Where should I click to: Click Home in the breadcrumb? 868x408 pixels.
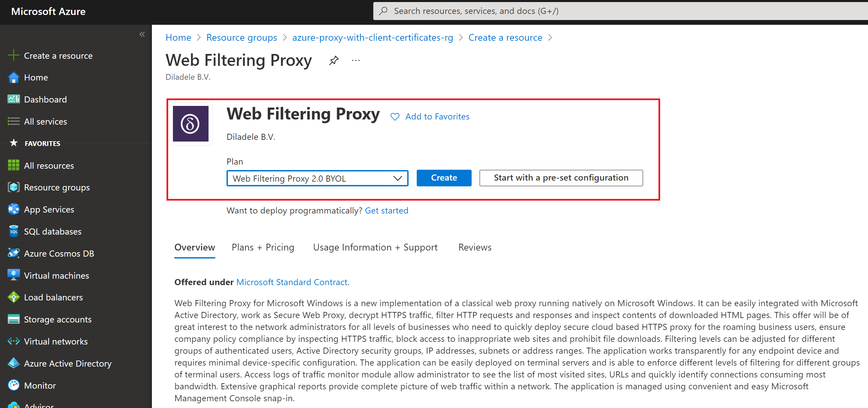(x=178, y=37)
